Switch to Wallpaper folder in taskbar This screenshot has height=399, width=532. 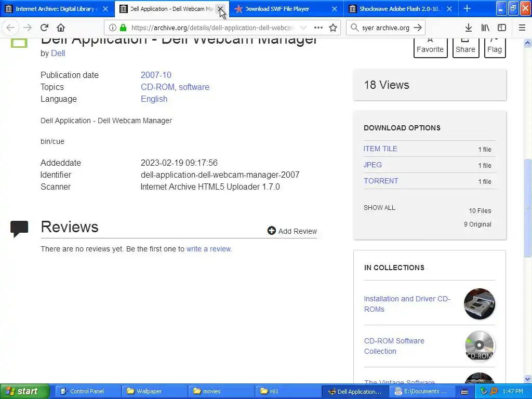[x=154, y=391]
